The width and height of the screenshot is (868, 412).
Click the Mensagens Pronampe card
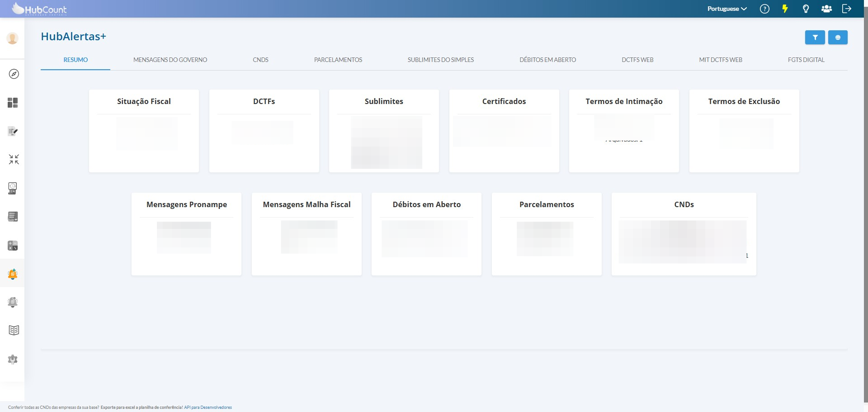click(186, 234)
